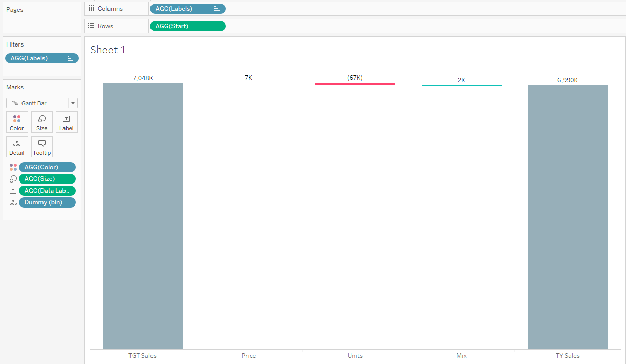Select the TY Sales bar
626x364 pixels.
568,217
